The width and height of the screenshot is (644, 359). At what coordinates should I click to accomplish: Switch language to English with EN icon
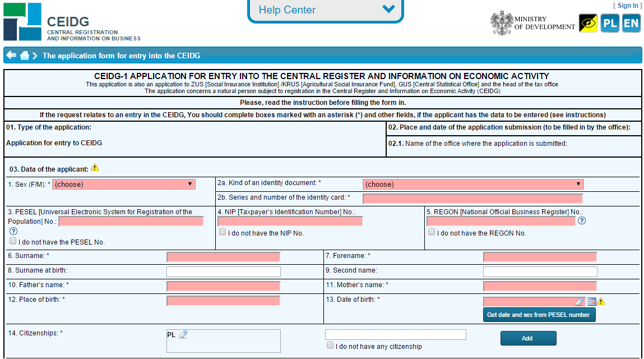point(631,23)
